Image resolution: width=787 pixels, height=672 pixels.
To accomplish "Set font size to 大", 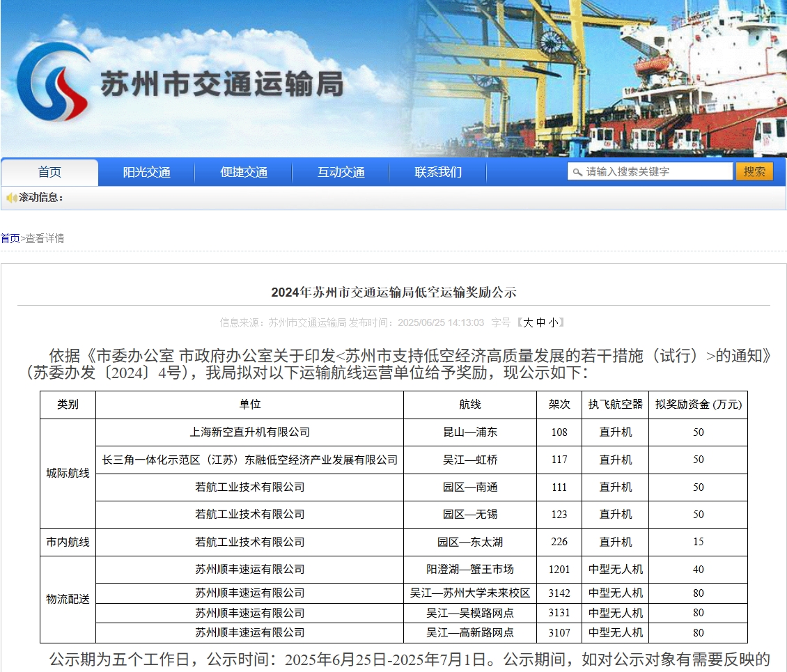I will (x=528, y=322).
